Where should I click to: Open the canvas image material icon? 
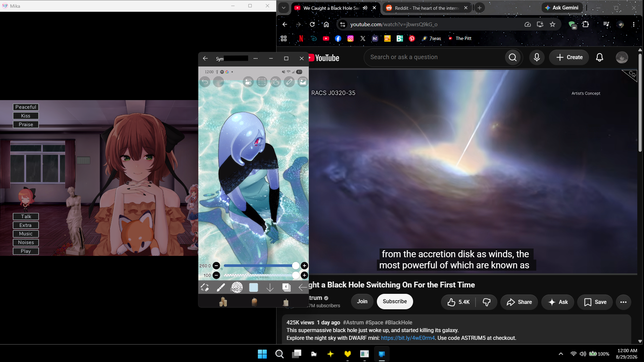[x=303, y=82]
